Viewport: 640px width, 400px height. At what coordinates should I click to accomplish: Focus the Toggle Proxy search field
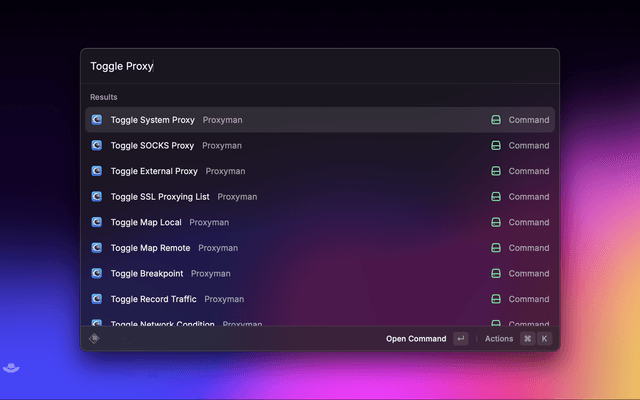[320, 66]
